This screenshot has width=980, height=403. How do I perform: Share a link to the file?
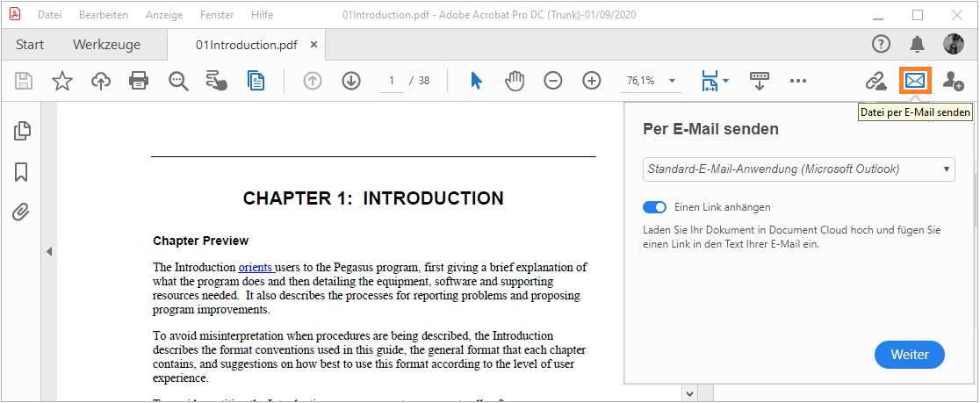(x=876, y=82)
